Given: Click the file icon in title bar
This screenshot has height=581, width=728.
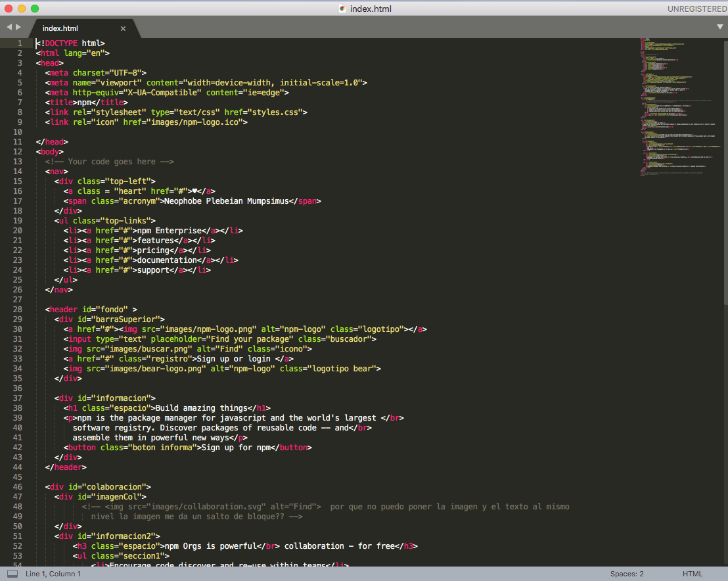Looking at the screenshot, I should click(342, 9).
